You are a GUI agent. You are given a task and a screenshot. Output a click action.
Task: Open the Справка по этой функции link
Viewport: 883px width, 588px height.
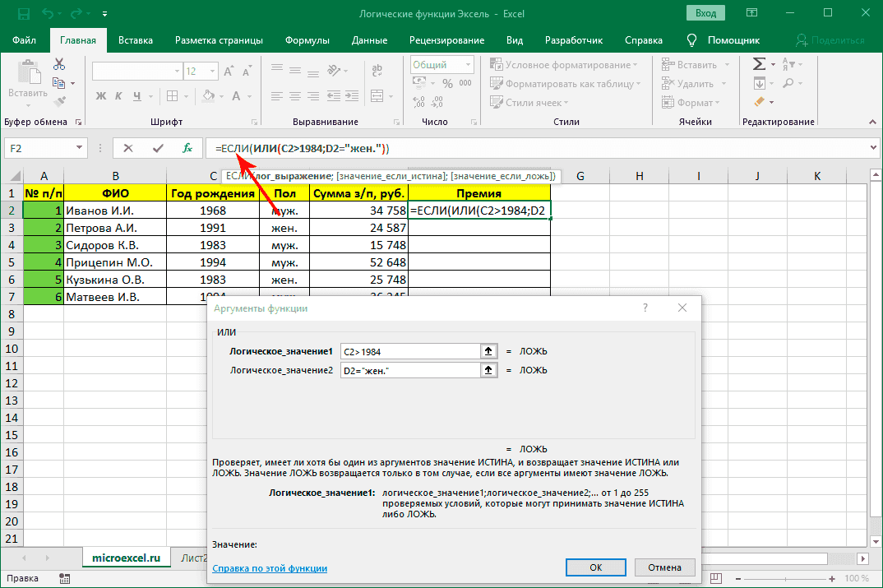coord(270,568)
